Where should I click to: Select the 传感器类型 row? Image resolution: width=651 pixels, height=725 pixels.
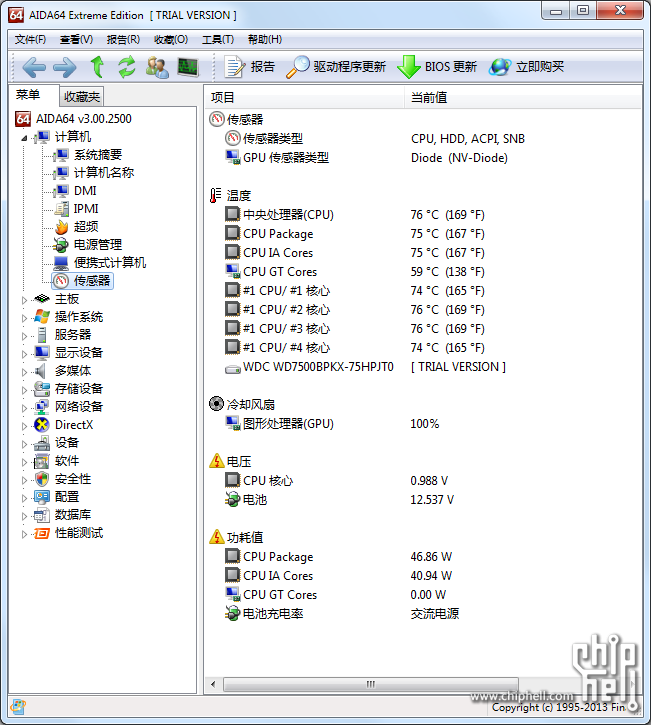point(423,138)
